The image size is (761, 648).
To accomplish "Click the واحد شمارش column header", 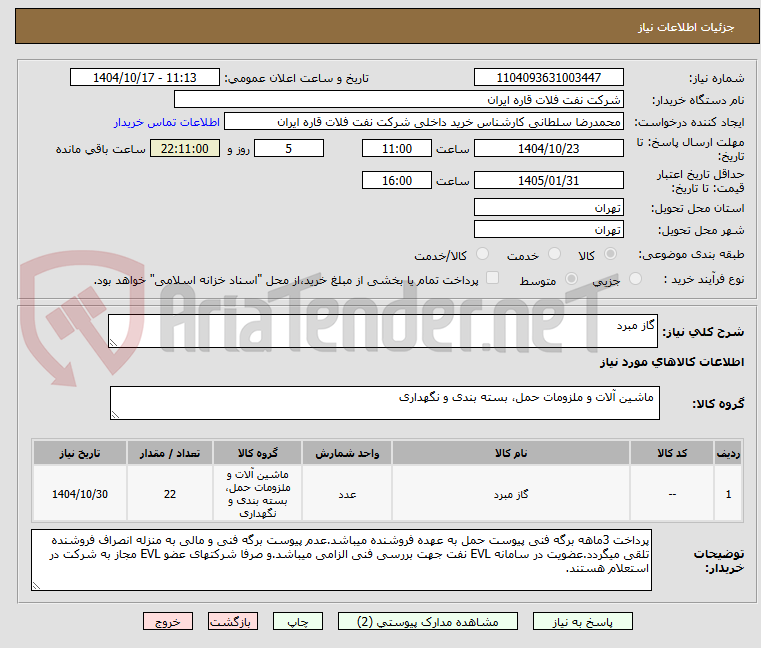I will 347,453.
